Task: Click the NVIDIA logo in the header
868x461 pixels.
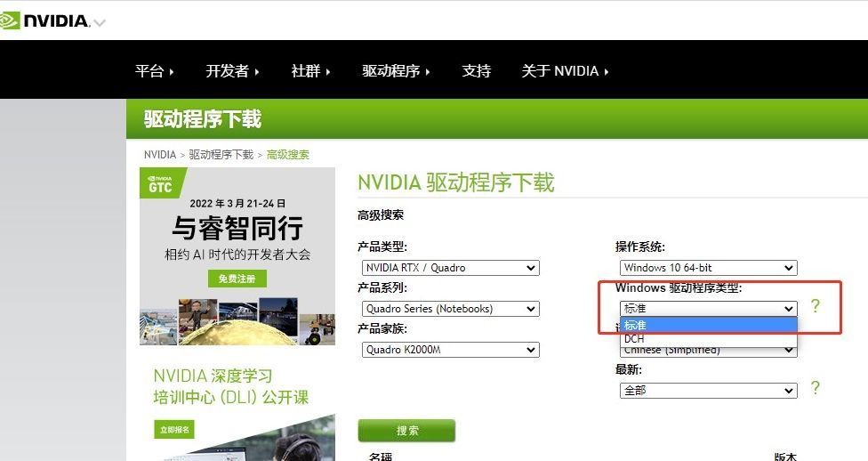Action: click(44, 21)
